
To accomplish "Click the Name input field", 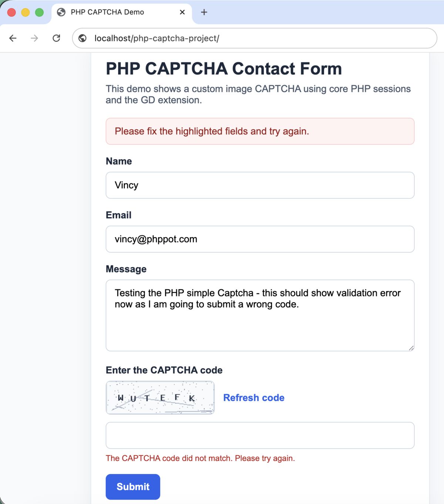I will [x=260, y=185].
